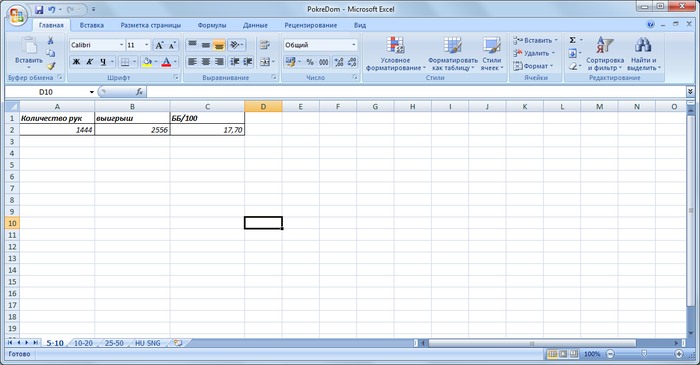The width and height of the screenshot is (700, 365).
Task: Toggle wrap text in cell
Action: click(265, 45)
